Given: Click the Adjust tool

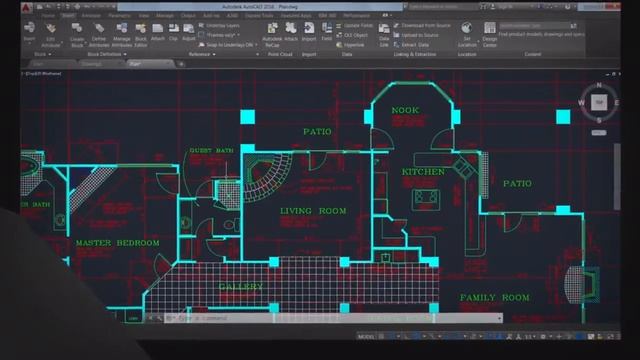Looking at the screenshot, I should coord(189,32).
